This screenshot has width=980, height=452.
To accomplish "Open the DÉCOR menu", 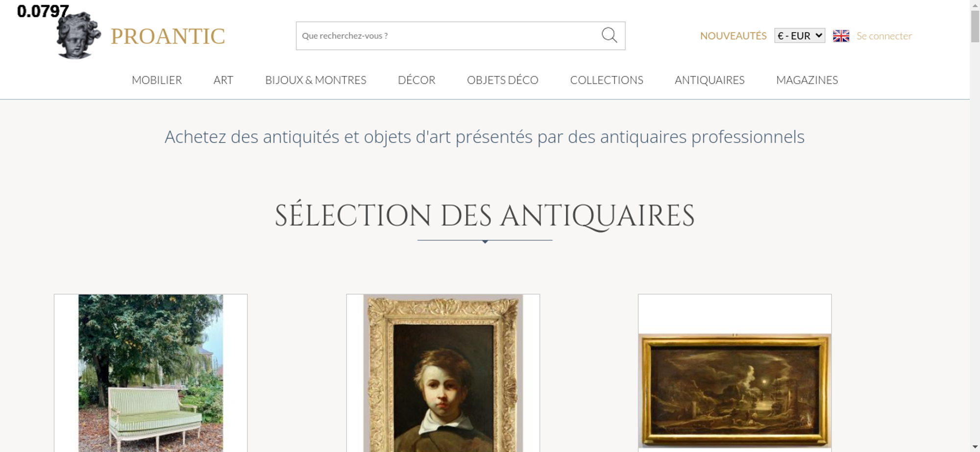I will (x=416, y=80).
